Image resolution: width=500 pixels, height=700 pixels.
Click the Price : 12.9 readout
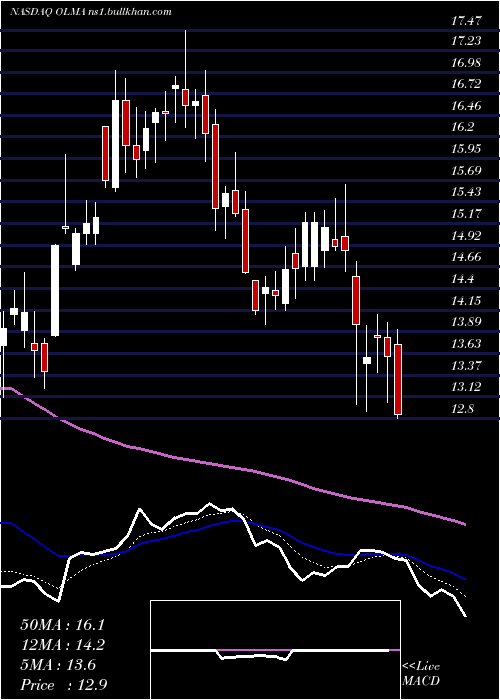(64, 685)
